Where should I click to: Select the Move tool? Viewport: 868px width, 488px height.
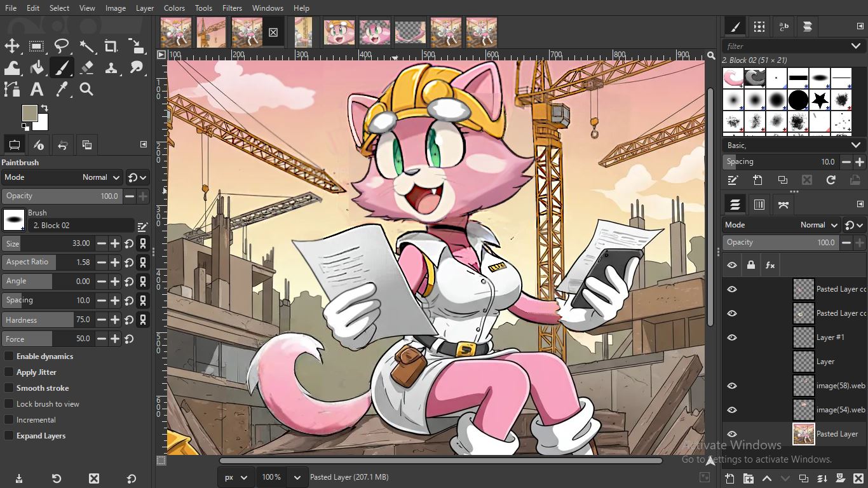click(x=12, y=46)
